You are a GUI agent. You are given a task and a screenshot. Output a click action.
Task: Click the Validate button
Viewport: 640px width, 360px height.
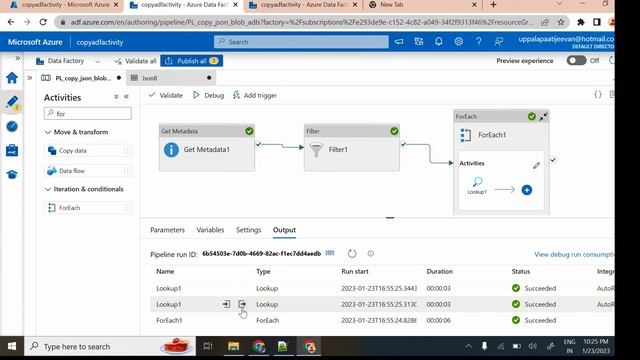click(166, 95)
